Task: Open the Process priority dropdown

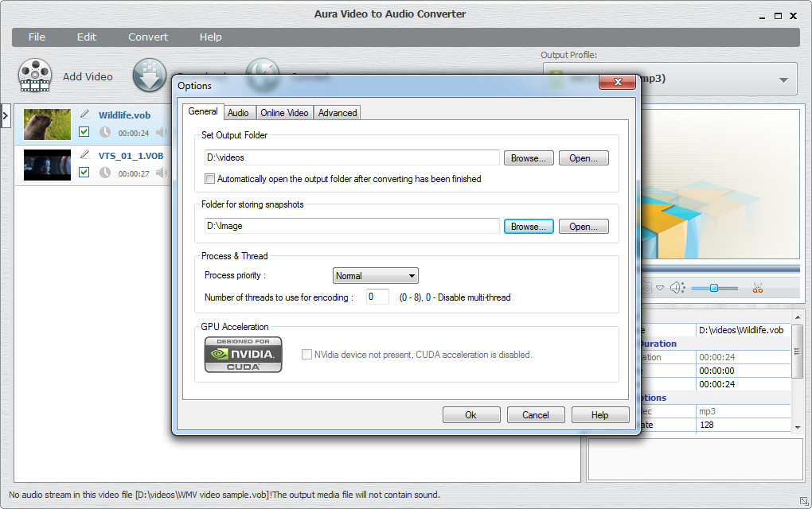Action: (x=375, y=276)
